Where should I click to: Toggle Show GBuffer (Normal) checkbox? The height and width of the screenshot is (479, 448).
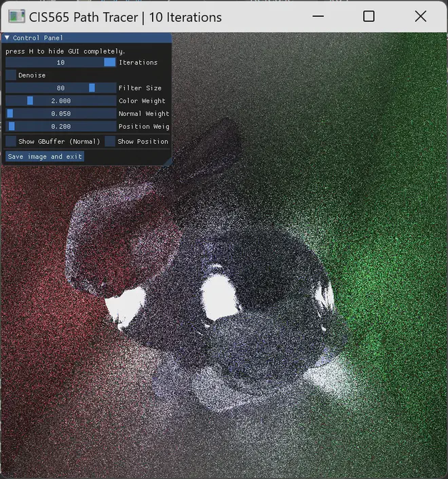11,141
